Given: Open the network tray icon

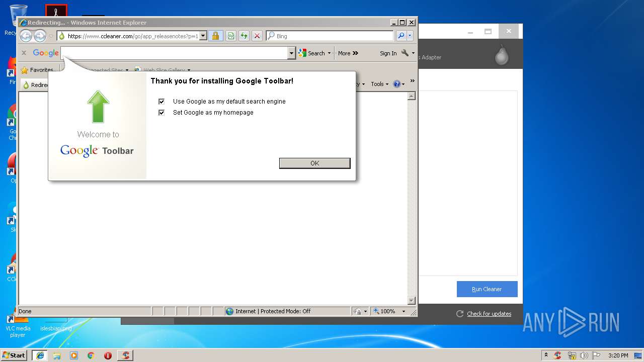Looking at the screenshot, I should click(x=572, y=355).
